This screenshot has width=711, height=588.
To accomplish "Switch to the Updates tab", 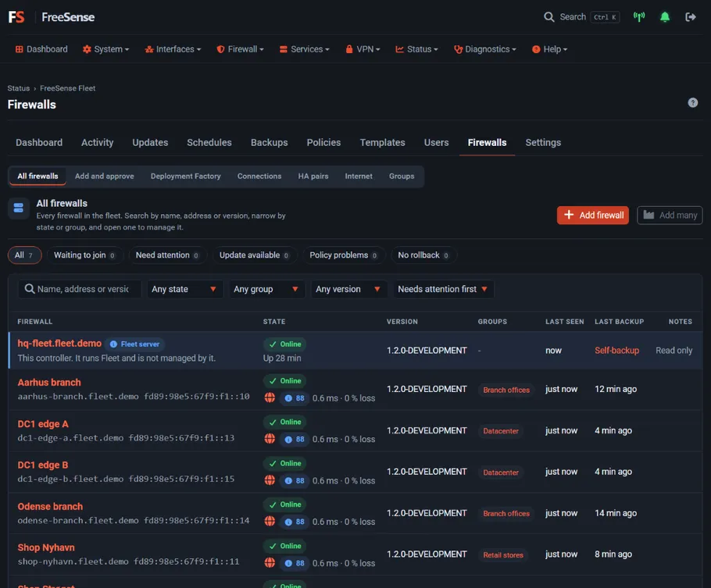I will pyautogui.click(x=150, y=142).
